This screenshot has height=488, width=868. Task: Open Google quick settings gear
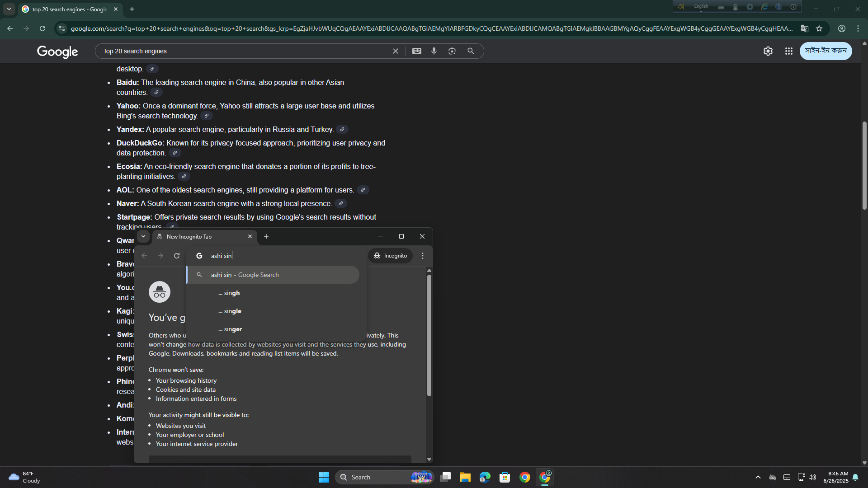point(768,51)
